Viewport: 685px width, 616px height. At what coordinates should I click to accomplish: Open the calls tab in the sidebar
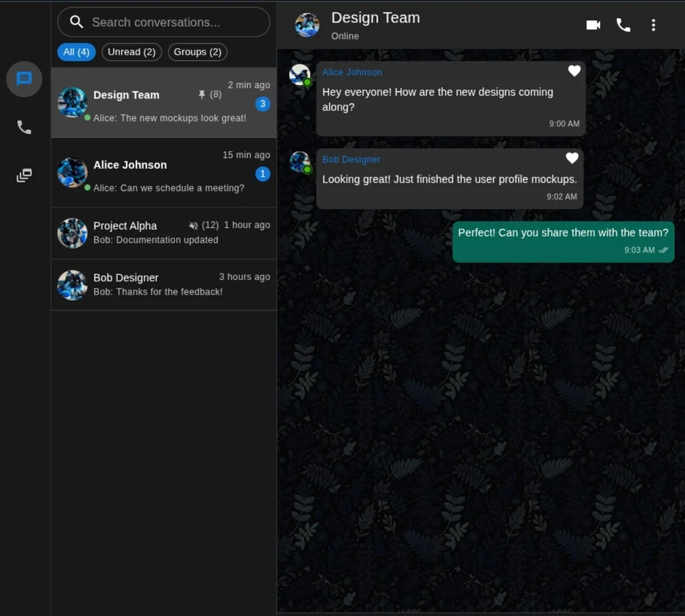[x=24, y=127]
